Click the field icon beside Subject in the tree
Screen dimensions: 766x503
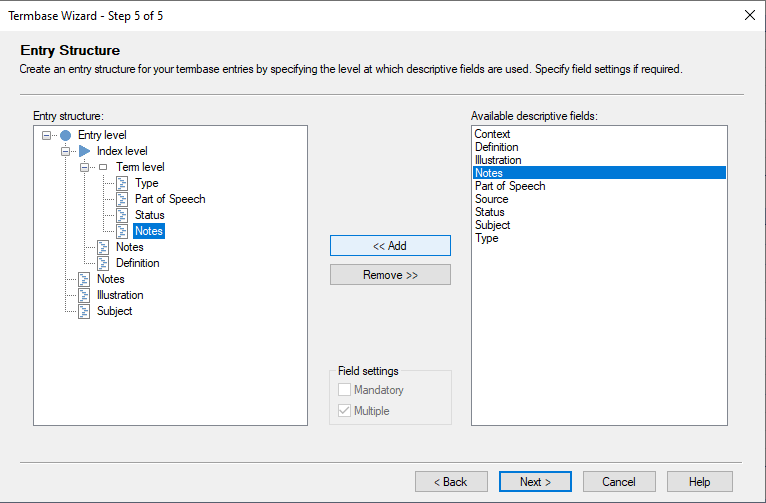pyautogui.click(x=84, y=312)
